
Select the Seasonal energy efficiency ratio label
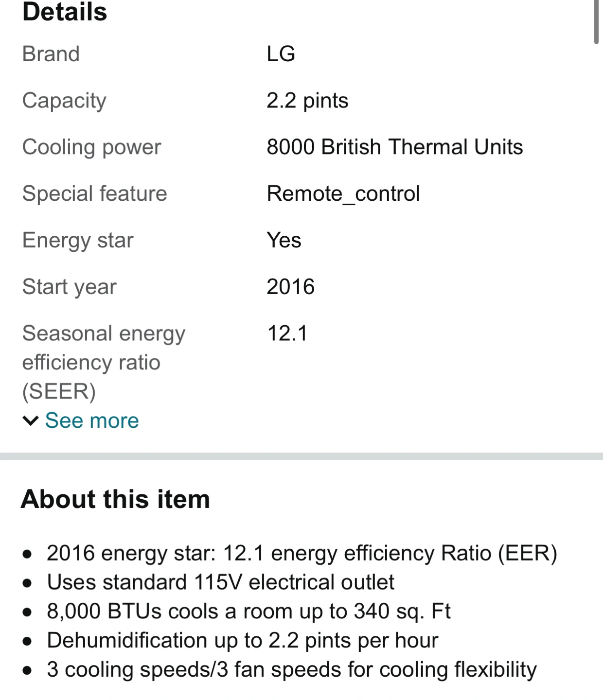[x=104, y=363]
